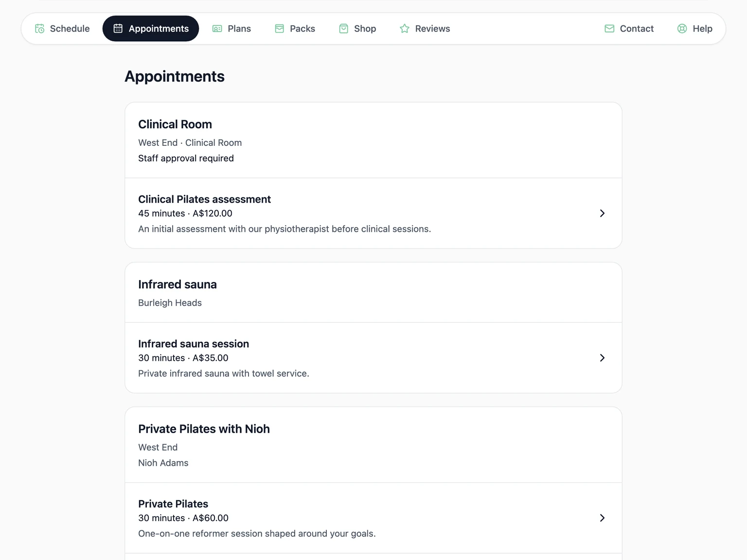Click the Contact envelope icon

point(609,29)
